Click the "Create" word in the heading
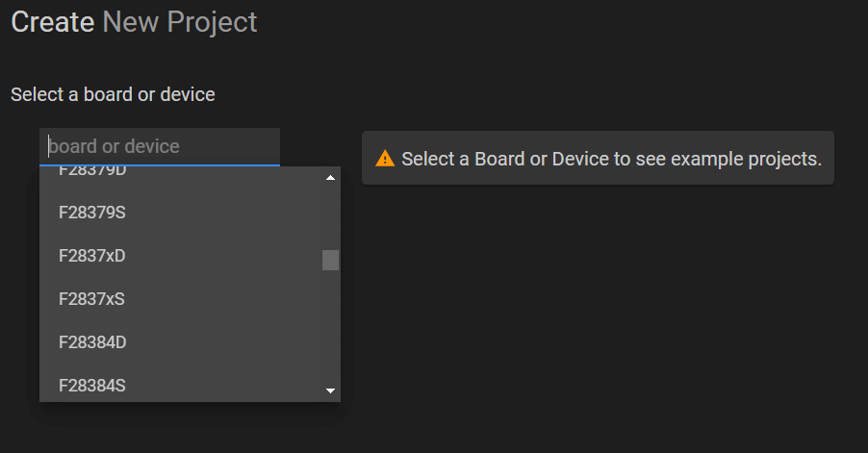868x453 pixels. click(52, 22)
